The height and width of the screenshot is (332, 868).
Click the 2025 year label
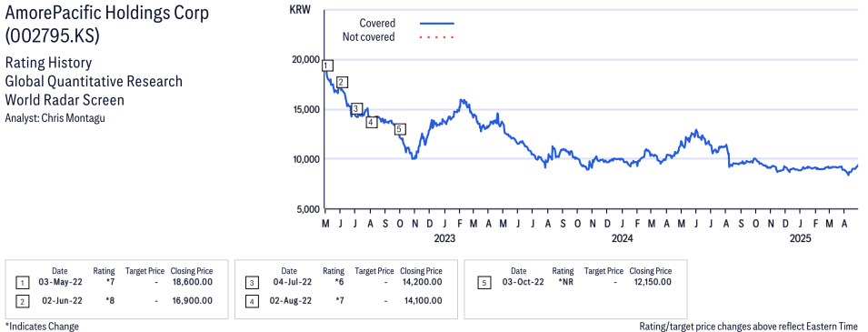click(x=800, y=239)
